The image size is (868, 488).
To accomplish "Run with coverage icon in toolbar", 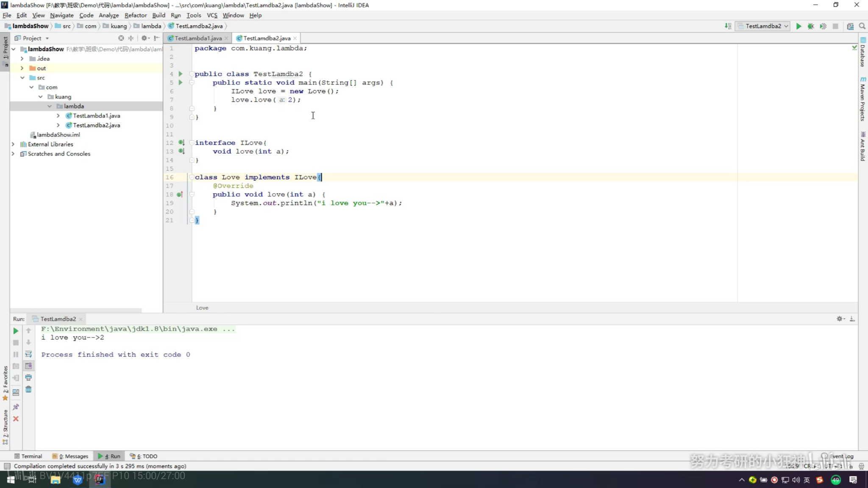I will click(x=823, y=26).
